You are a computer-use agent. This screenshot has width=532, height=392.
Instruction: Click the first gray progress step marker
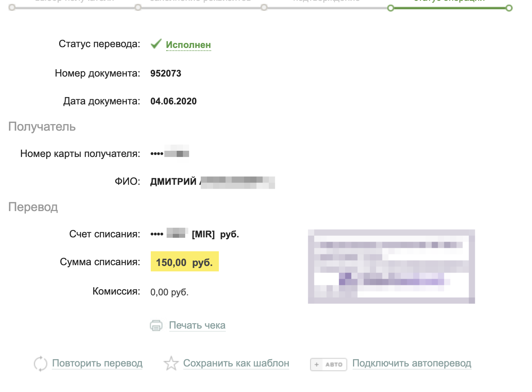coord(12,7)
